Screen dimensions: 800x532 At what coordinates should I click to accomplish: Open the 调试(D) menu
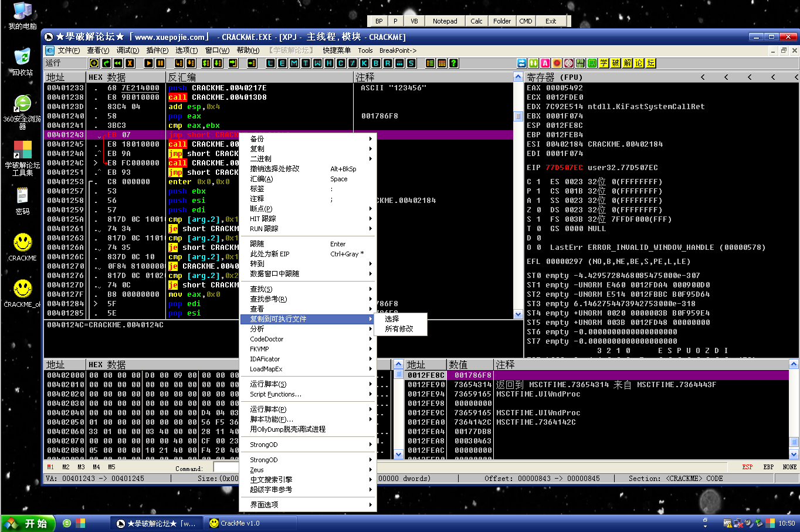(x=127, y=50)
